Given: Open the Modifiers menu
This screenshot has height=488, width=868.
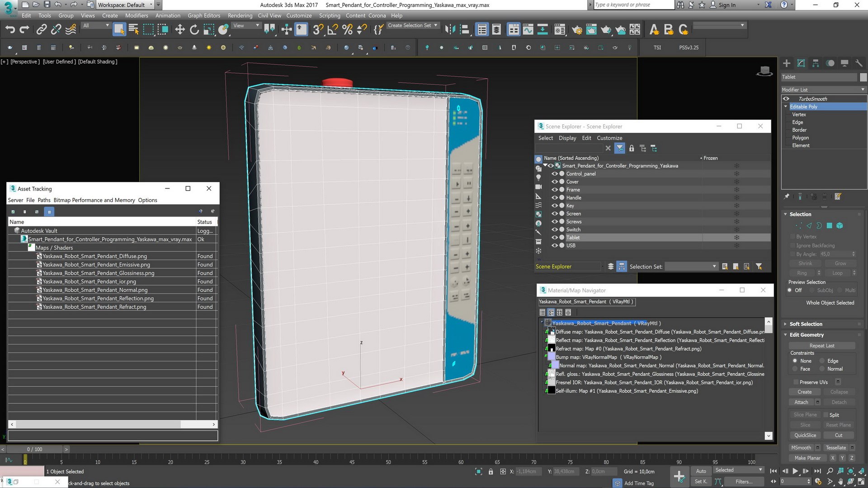Looking at the screenshot, I should [x=137, y=15].
